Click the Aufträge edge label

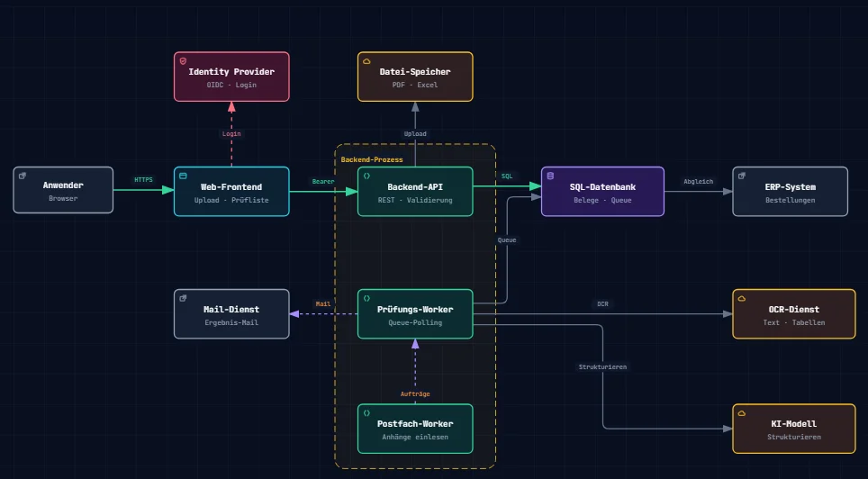[415, 394]
